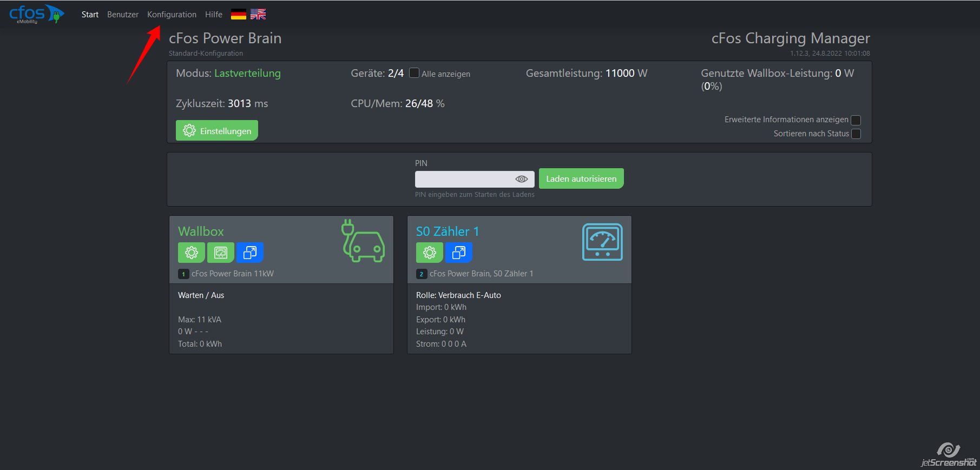Click 'Import: 0 kWh' value
Screen dimensions: 980x470
[441, 307]
